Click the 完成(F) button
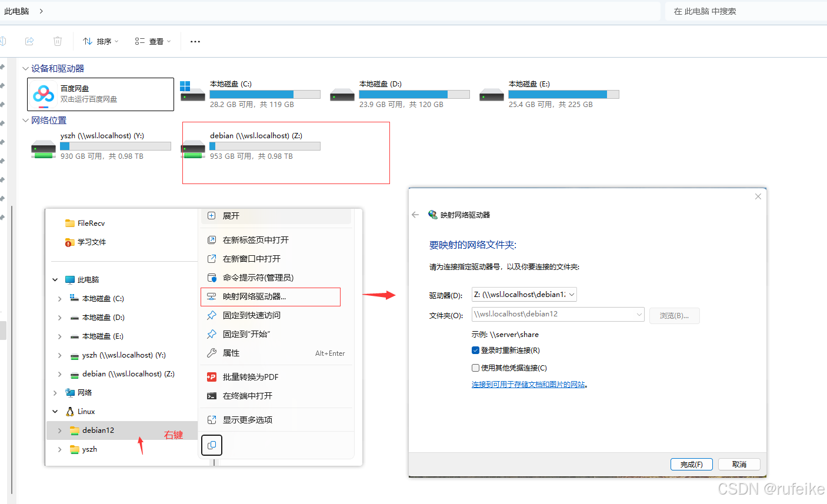The height and width of the screenshot is (504, 827). point(691,464)
